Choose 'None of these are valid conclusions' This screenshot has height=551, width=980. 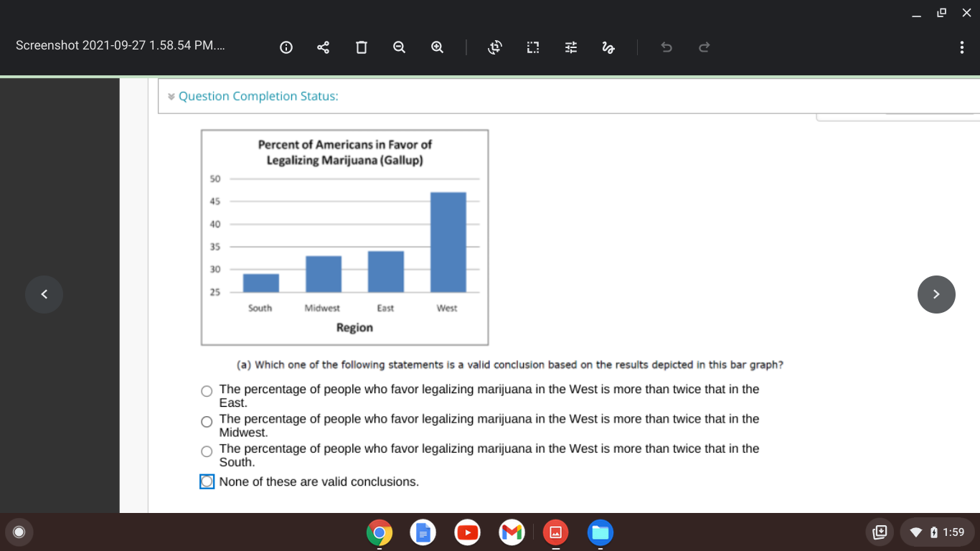(x=207, y=481)
